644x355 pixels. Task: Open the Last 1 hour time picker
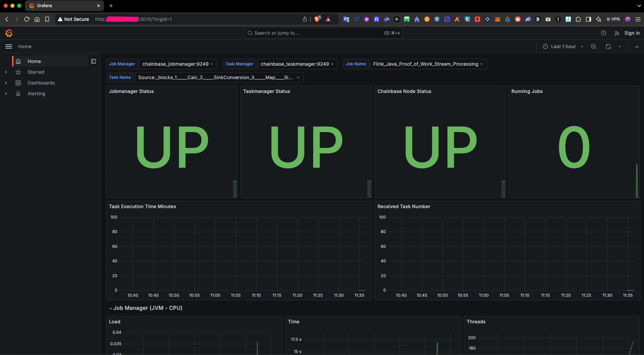click(563, 46)
